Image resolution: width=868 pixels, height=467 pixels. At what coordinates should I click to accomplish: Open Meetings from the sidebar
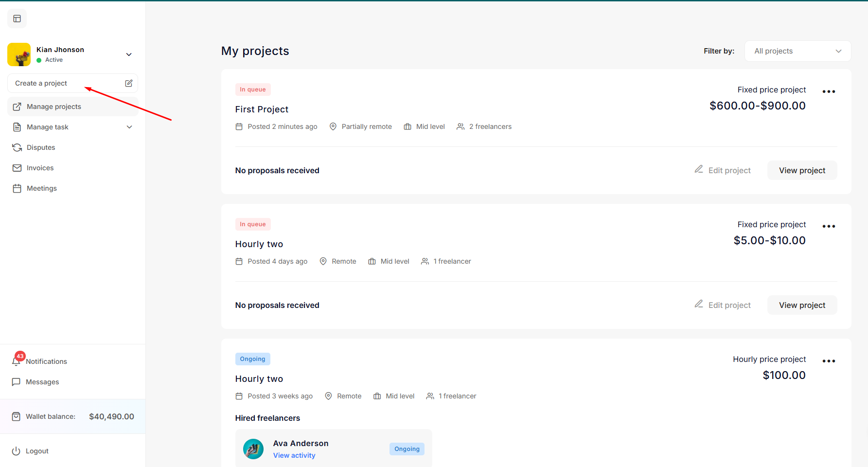41,188
